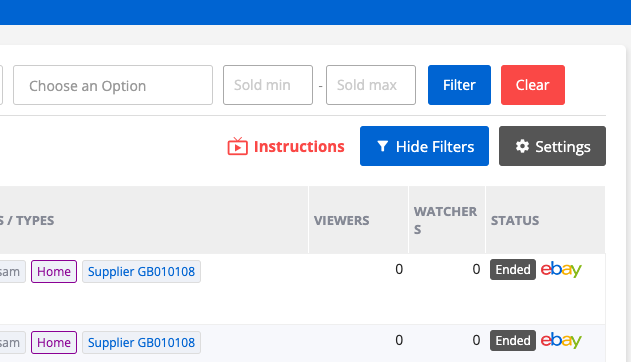Click the Instructions video icon
Image resolution: width=631 pixels, height=362 pixels.
237,146
